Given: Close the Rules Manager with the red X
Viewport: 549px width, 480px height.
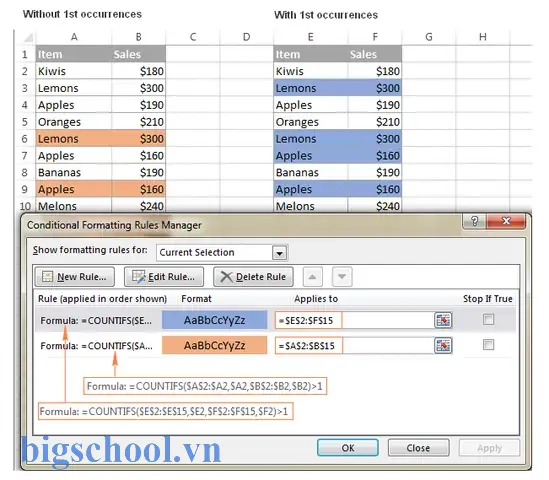Looking at the screenshot, I should (506, 221).
